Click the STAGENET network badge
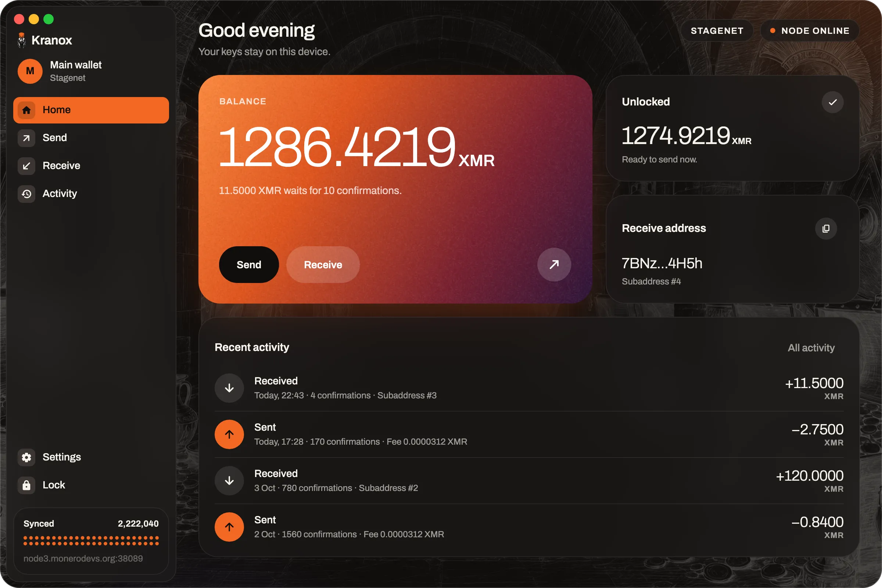Screen dimensions: 882x588 point(717,31)
